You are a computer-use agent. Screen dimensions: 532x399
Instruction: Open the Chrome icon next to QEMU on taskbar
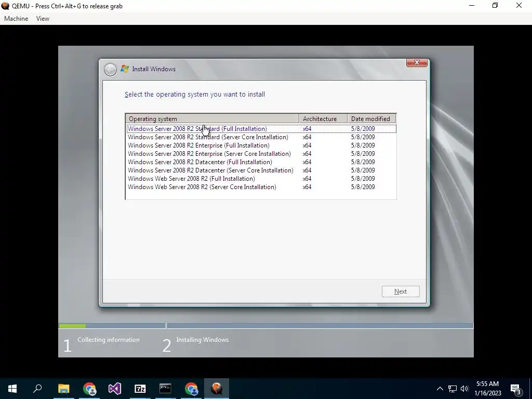coord(191,389)
